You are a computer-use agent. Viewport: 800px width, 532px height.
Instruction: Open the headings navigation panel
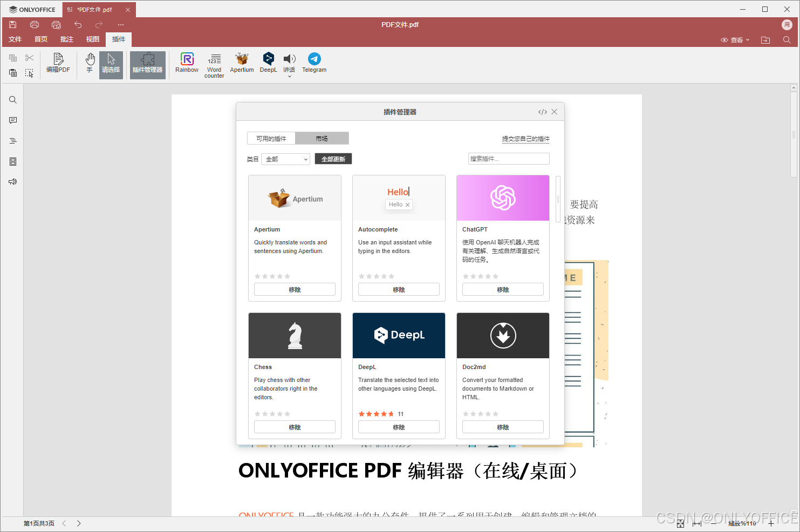13,141
